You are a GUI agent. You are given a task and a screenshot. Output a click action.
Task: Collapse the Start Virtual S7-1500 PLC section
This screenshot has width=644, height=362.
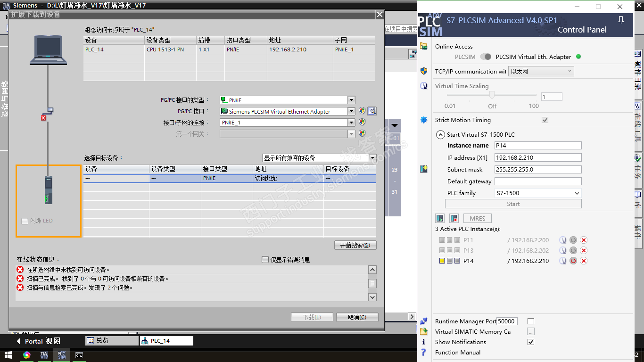(440, 134)
